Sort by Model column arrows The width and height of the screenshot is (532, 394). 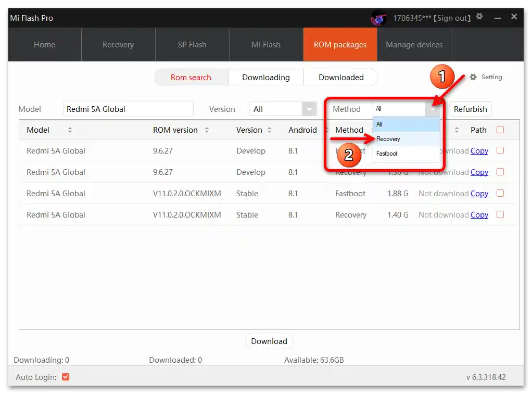tap(70, 130)
